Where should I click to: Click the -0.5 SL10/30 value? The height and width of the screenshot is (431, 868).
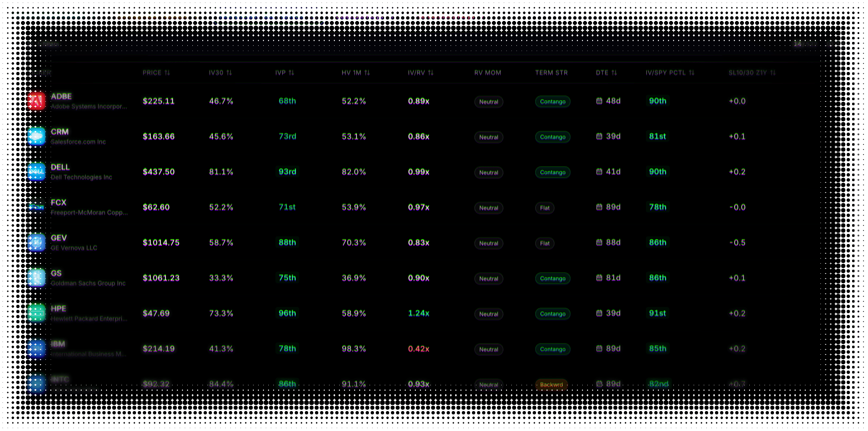pyautogui.click(x=737, y=243)
